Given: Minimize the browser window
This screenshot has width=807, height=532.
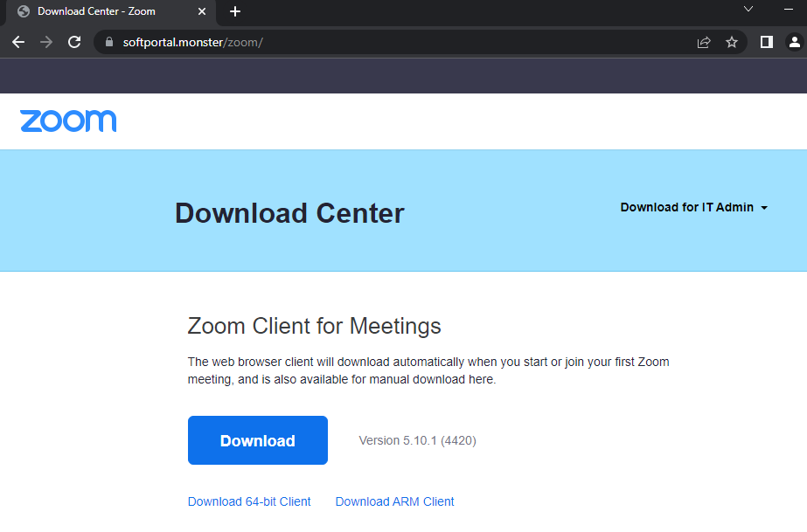Looking at the screenshot, I should click(788, 10).
